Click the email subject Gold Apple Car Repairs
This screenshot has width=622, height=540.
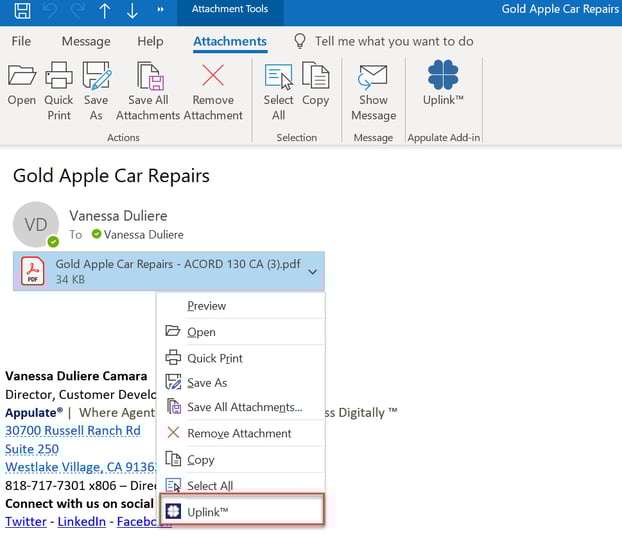[x=111, y=176]
